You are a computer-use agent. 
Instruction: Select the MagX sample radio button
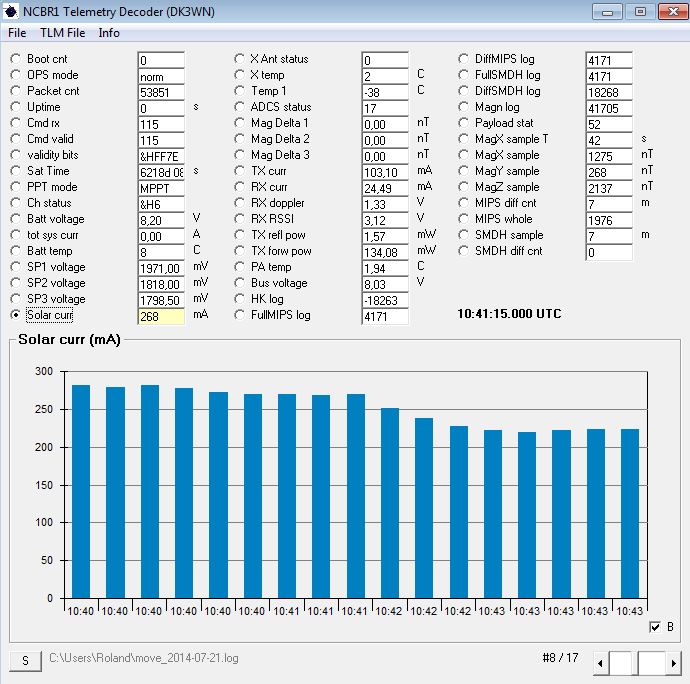click(x=463, y=154)
